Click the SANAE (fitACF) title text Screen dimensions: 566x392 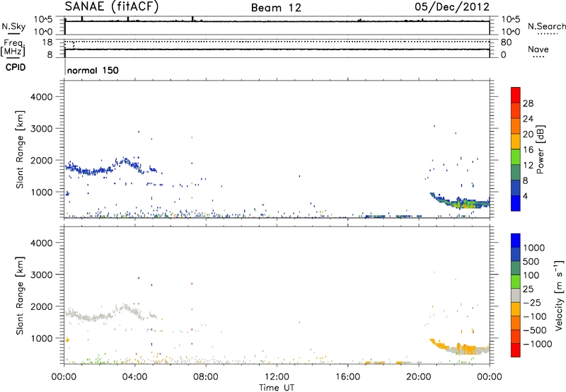click(x=112, y=7)
